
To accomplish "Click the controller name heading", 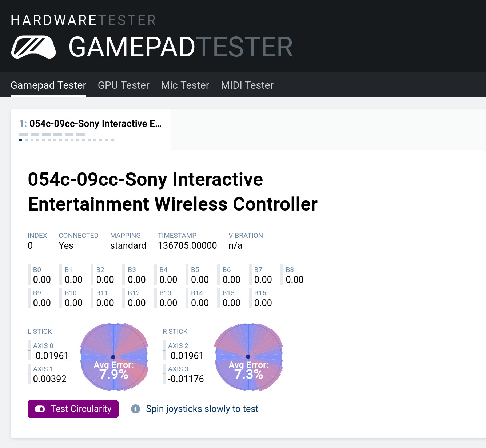I will (x=172, y=192).
